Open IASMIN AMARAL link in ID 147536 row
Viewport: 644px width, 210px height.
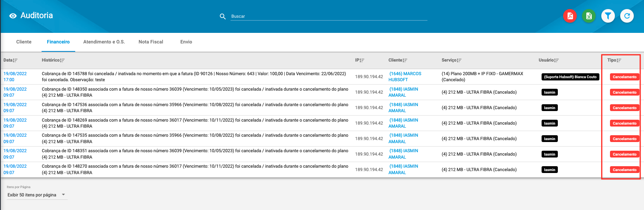pos(403,108)
